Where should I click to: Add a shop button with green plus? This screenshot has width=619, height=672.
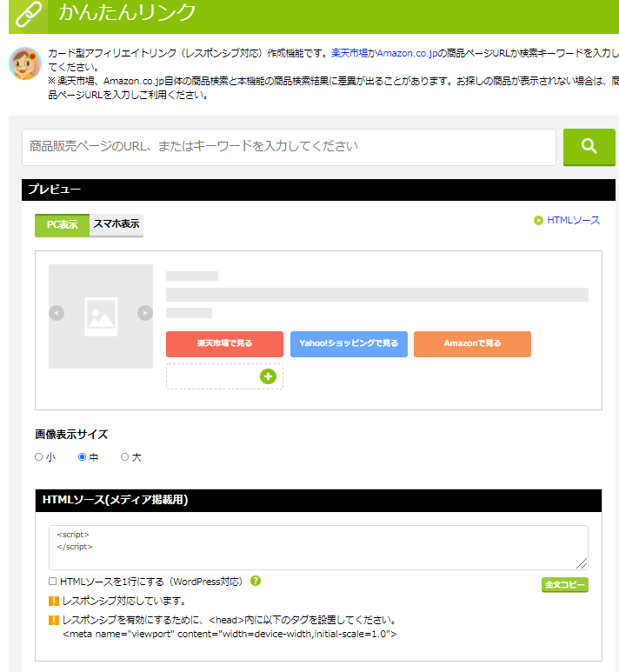click(268, 376)
